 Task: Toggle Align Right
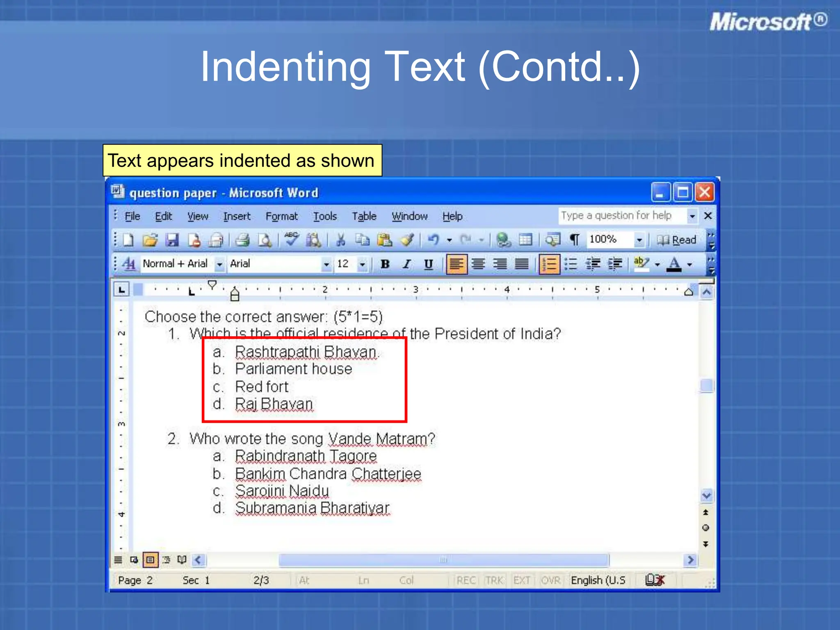click(500, 264)
